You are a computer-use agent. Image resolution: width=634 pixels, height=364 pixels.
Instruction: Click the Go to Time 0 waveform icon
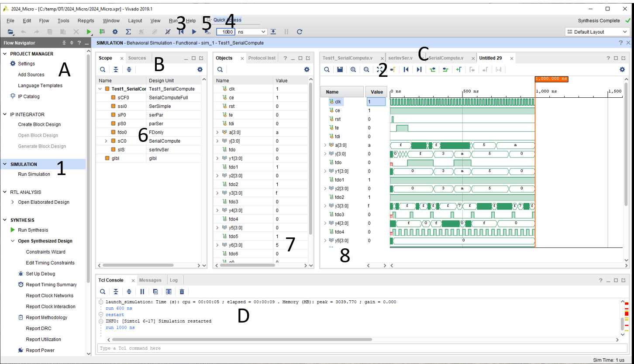click(x=406, y=69)
